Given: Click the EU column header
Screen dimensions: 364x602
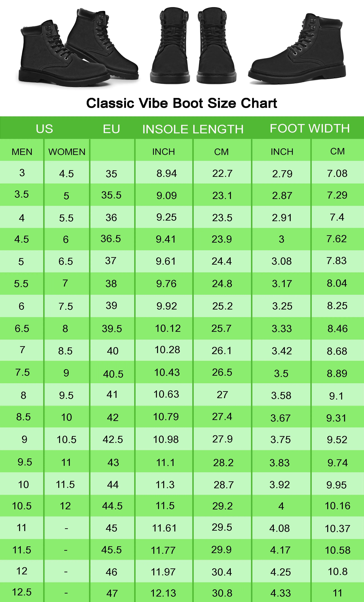Looking at the screenshot, I should click(x=111, y=129).
